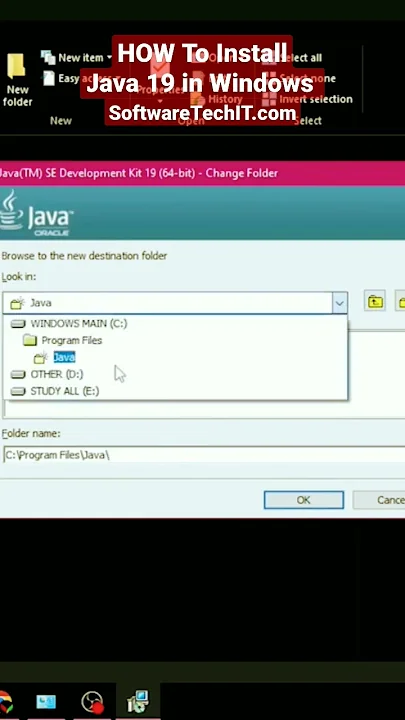
Task: Choose the STUDY ALL (E:) drive
Action: [55, 391]
